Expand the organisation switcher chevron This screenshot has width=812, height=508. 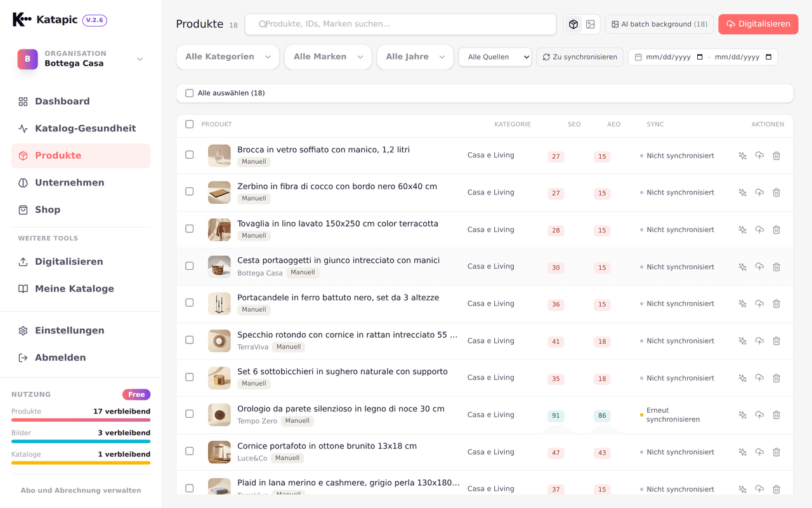140,59
